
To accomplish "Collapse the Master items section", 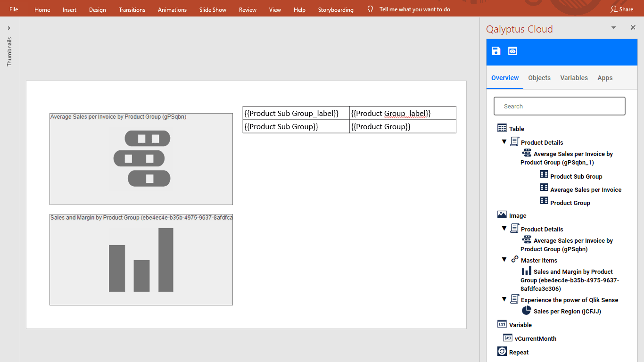I will (504, 259).
